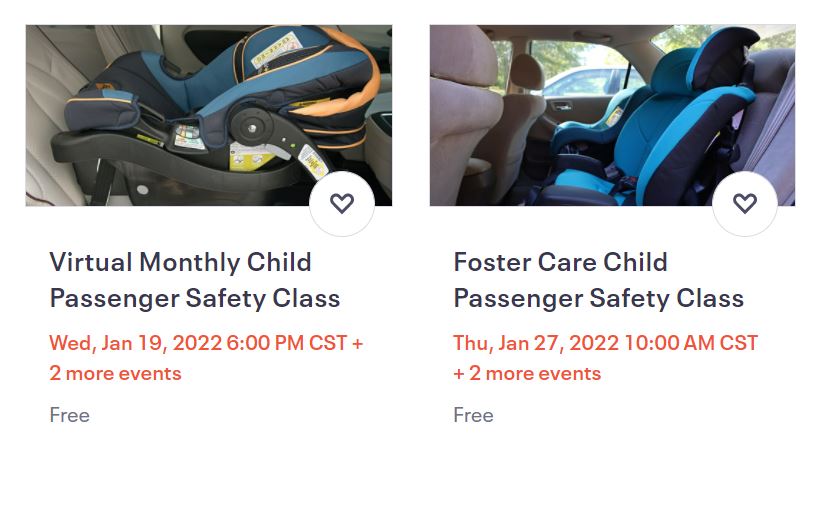Show "+ 2 more events" under Foster Care class
Image resolution: width=822 pixels, height=511 pixels.
[527, 374]
